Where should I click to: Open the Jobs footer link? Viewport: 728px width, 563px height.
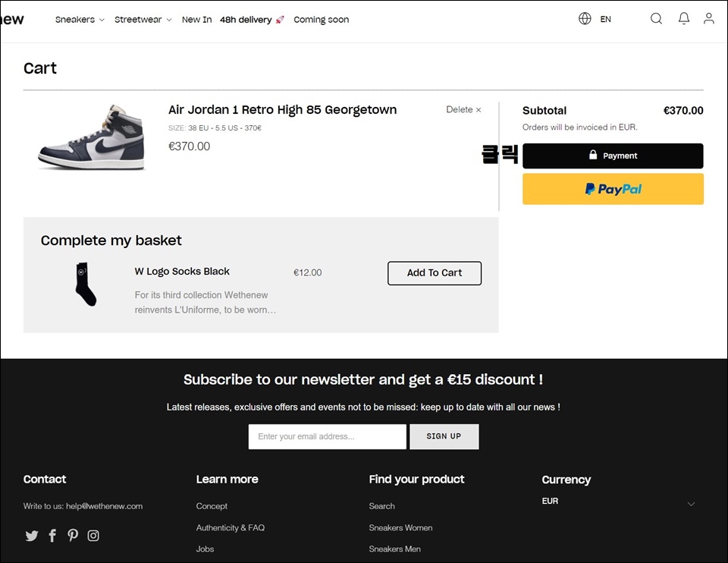205,549
